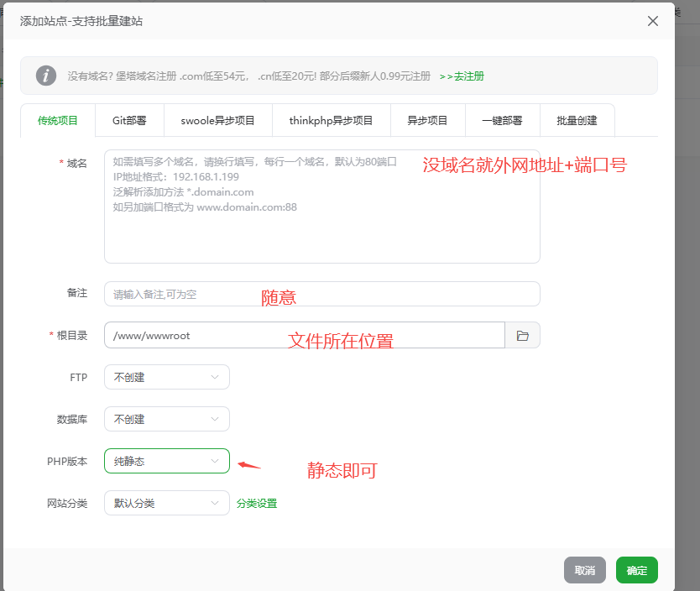Select the 异步项目 tab

[428, 121]
